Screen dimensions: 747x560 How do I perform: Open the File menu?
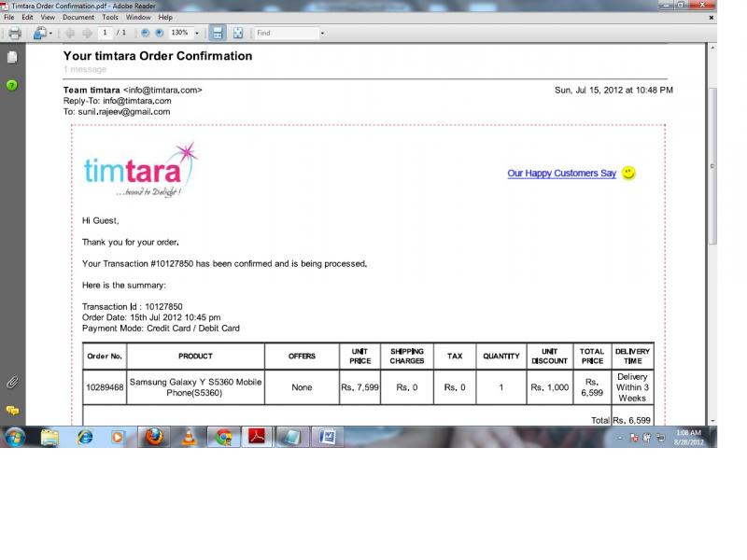tap(9, 17)
